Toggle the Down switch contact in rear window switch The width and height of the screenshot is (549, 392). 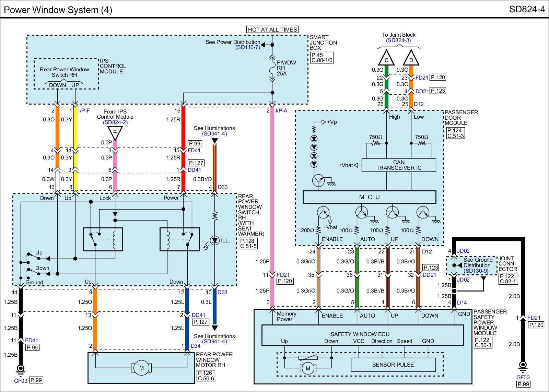[x=33, y=271]
